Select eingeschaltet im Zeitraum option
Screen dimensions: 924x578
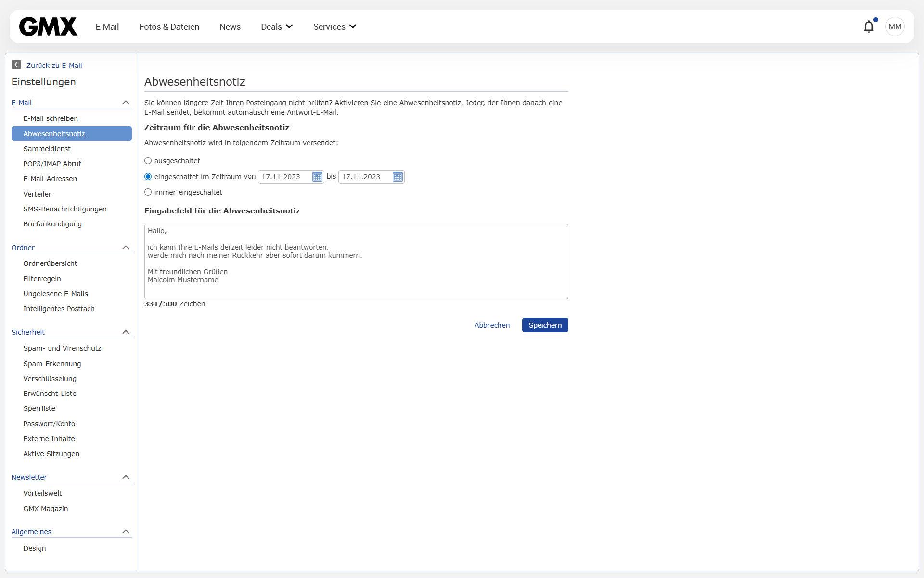tap(148, 176)
